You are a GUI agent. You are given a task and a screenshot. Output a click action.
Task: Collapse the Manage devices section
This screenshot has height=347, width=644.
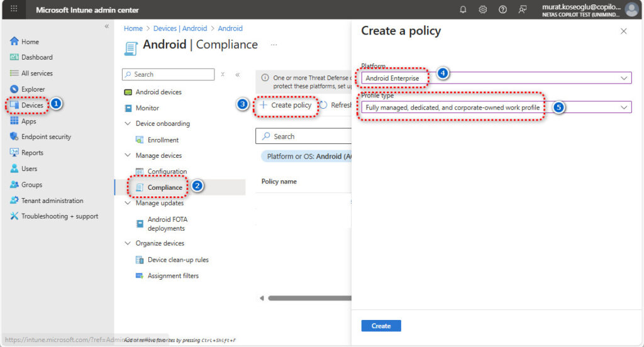tap(128, 156)
